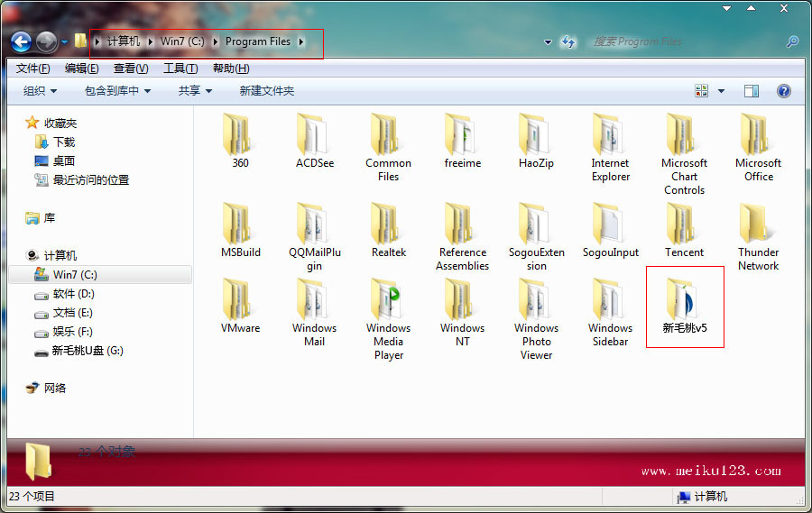Select the MSBuild folder

click(240, 231)
